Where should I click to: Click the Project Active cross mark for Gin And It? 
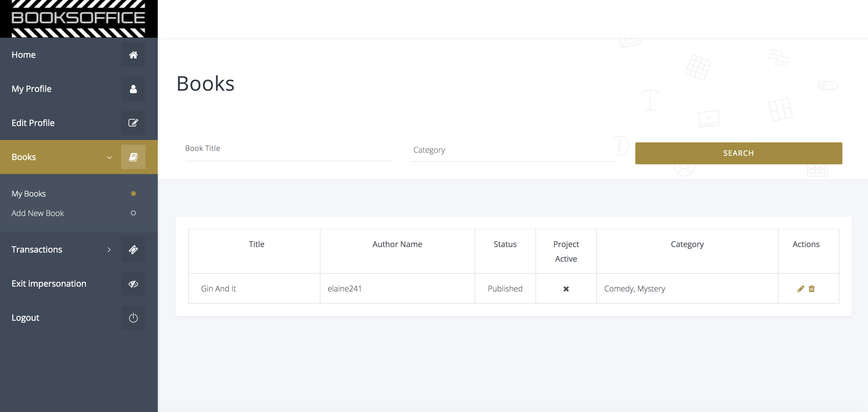click(566, 289)
